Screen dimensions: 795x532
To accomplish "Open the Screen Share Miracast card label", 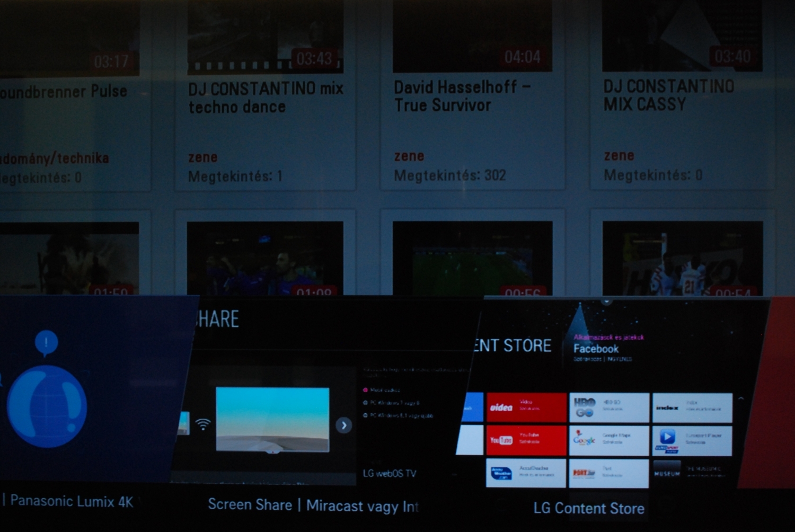I will pos(313,506).
